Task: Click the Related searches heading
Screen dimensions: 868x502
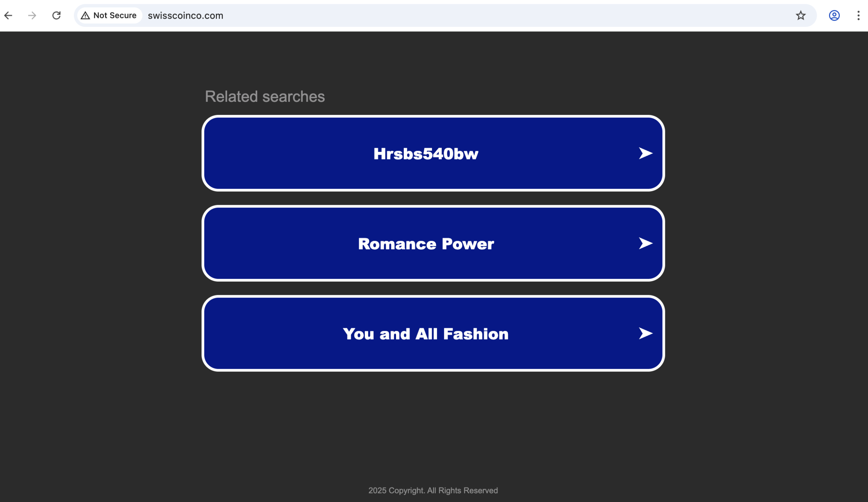Action: click(264, 96)
